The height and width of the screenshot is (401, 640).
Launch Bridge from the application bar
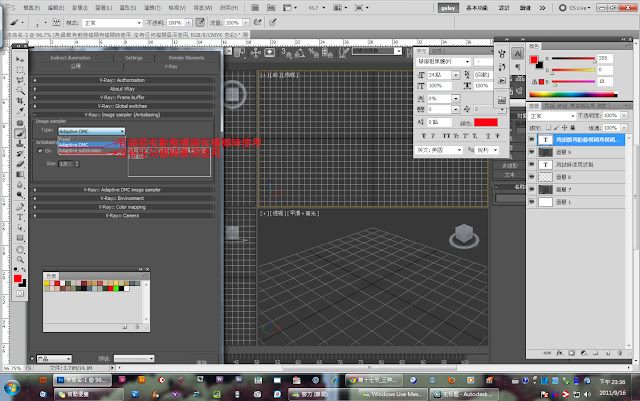point(255,8)
